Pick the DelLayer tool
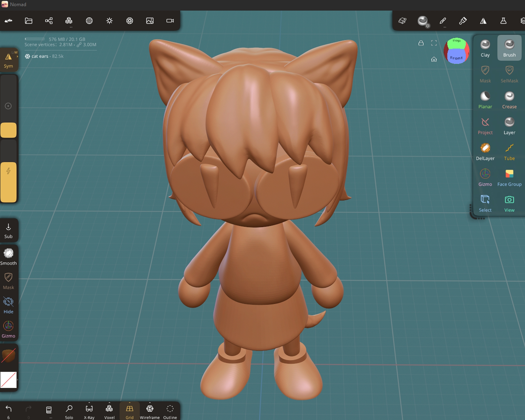The image size is (525, 420). pos(485,151)
